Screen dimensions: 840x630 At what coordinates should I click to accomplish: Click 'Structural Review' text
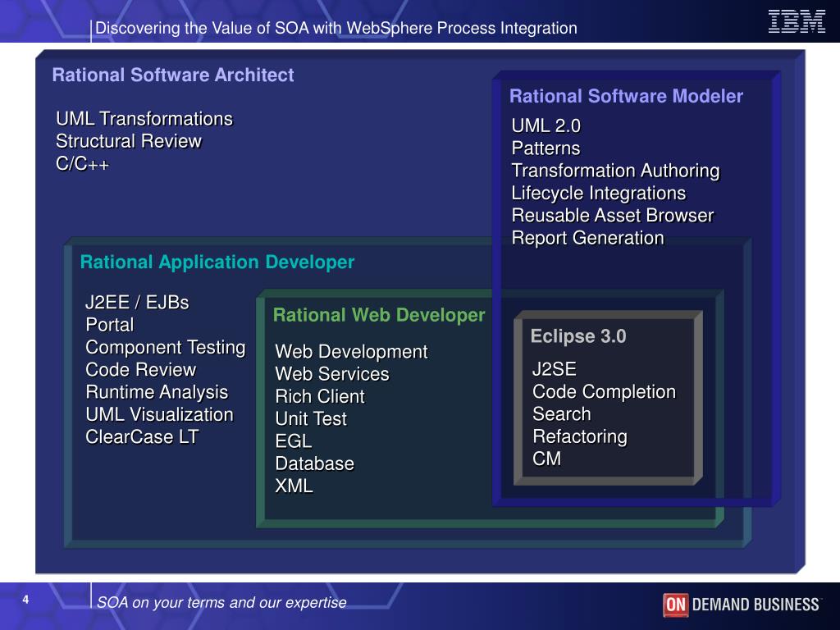(129, 141)
